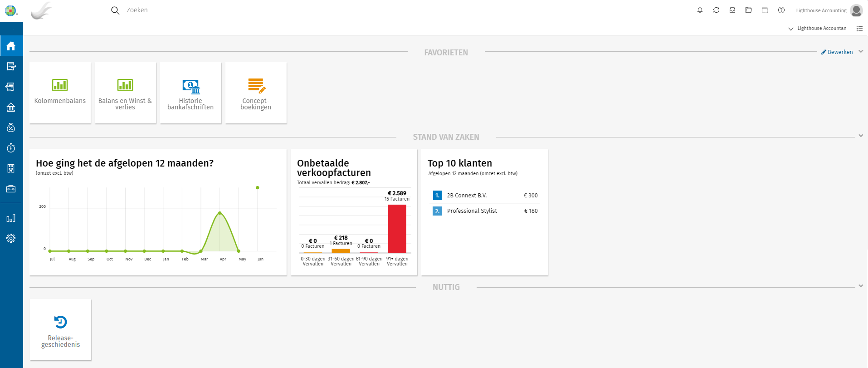
Task: Collapse the Stand van zaken section
Action: coord(861,136)
